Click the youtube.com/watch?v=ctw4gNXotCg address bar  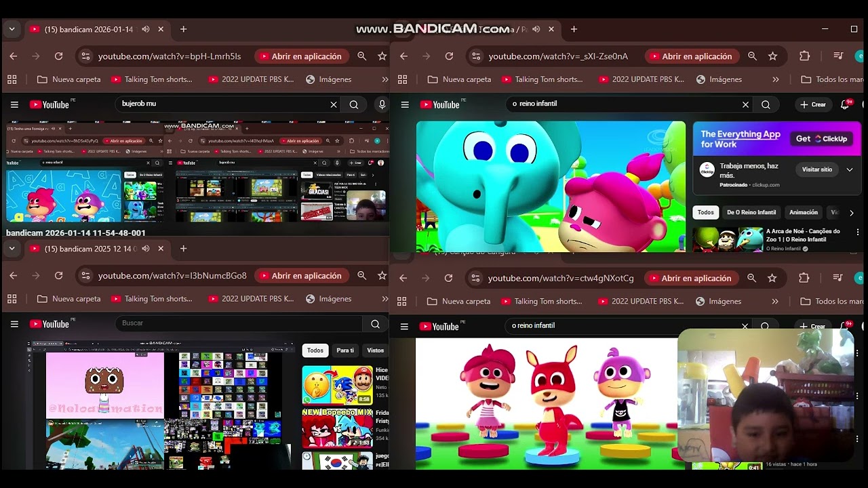(561, 278)
